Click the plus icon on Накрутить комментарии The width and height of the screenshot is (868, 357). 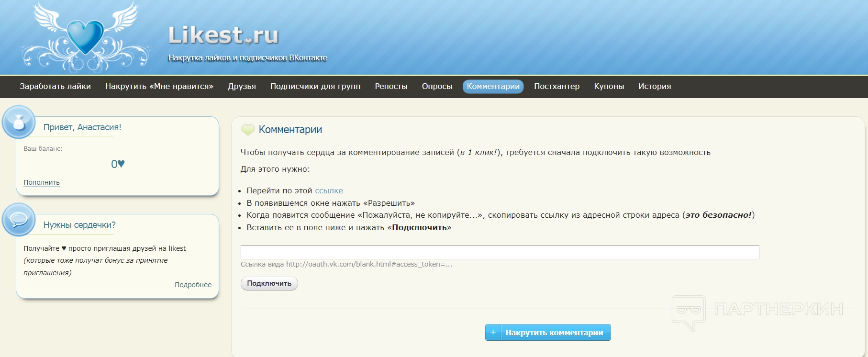tap(493, 333)
